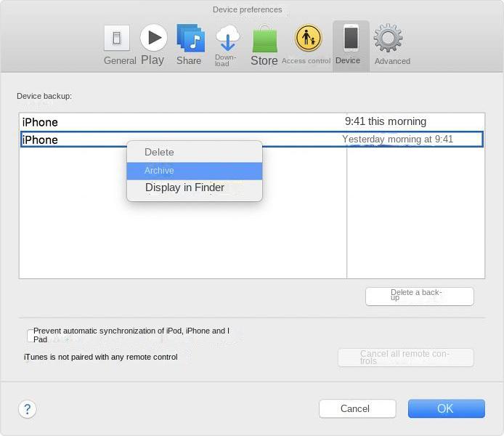The height and width of the screenshot is (436, 504).
Task: Click the Download cloud icon
Action: click(227, 38)
